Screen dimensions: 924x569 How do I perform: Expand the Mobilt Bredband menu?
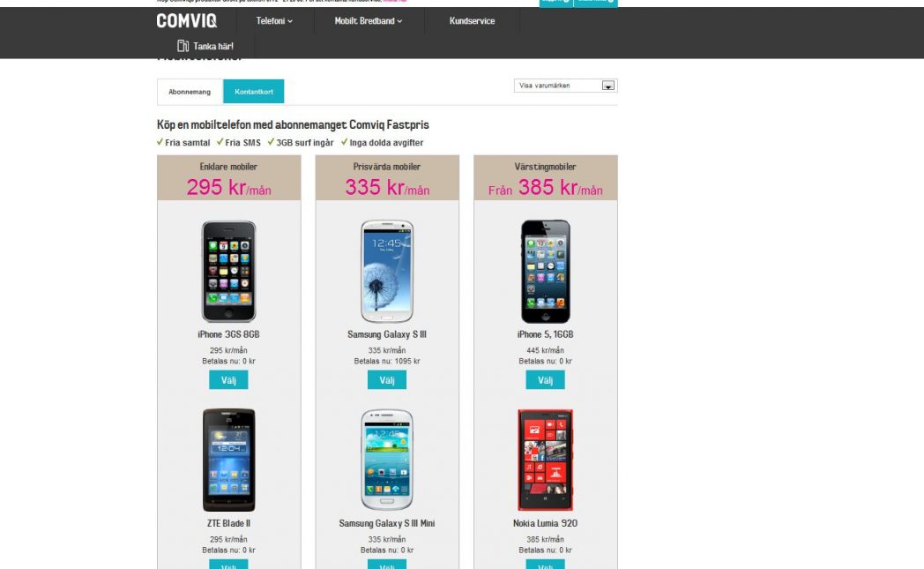click(x=369, y=21)
